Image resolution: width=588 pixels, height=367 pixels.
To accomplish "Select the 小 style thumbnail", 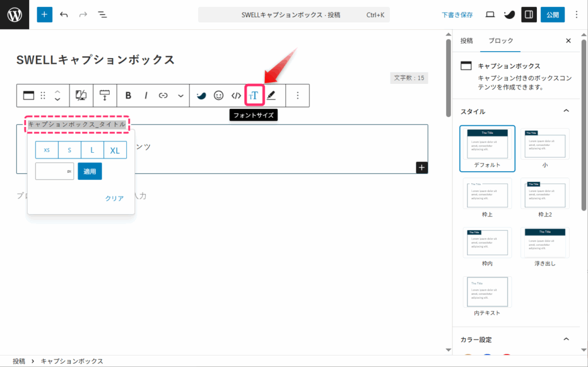I will [x=545, y=149].
